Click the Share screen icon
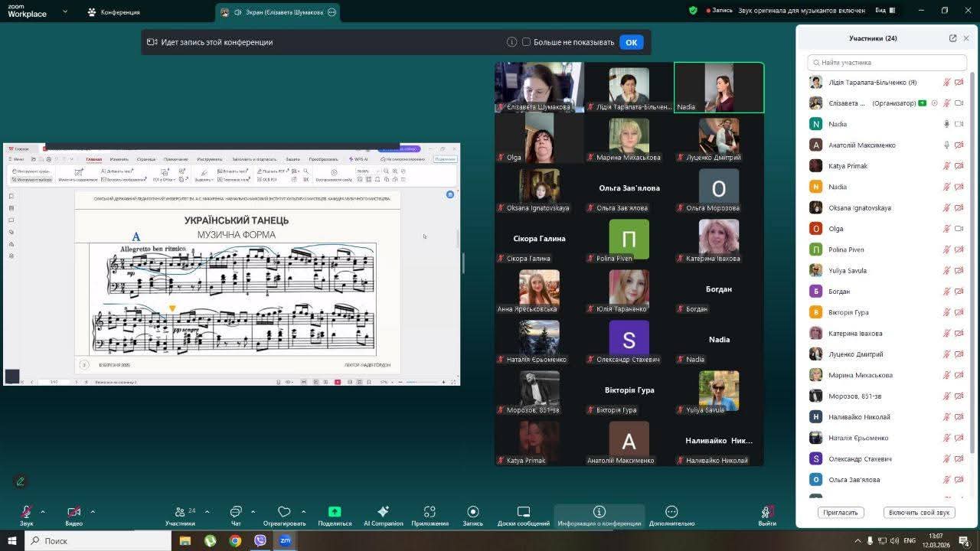This screenshot has height=551, width=980. [x=335, y=512]
